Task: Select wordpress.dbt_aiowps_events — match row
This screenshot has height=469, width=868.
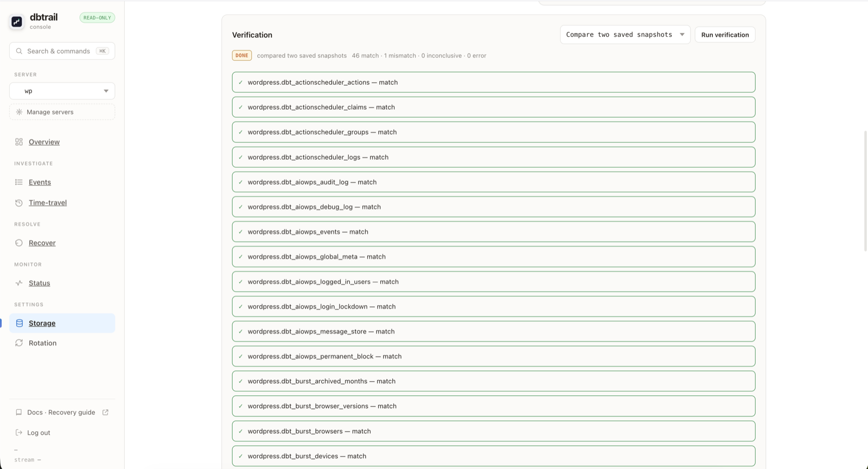Action: tap(494, 232)
